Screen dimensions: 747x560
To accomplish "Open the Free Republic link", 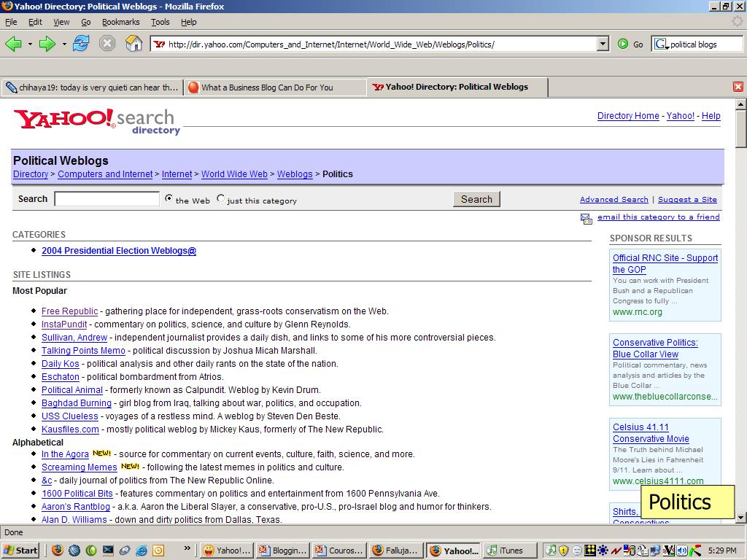I will [x=69, y=311].
